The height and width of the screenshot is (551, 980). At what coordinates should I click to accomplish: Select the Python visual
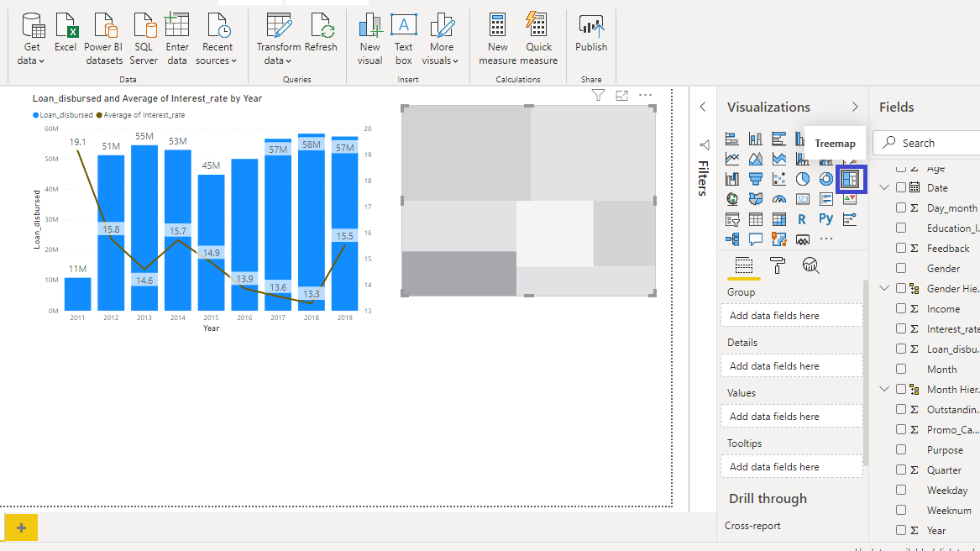[826, 219]
